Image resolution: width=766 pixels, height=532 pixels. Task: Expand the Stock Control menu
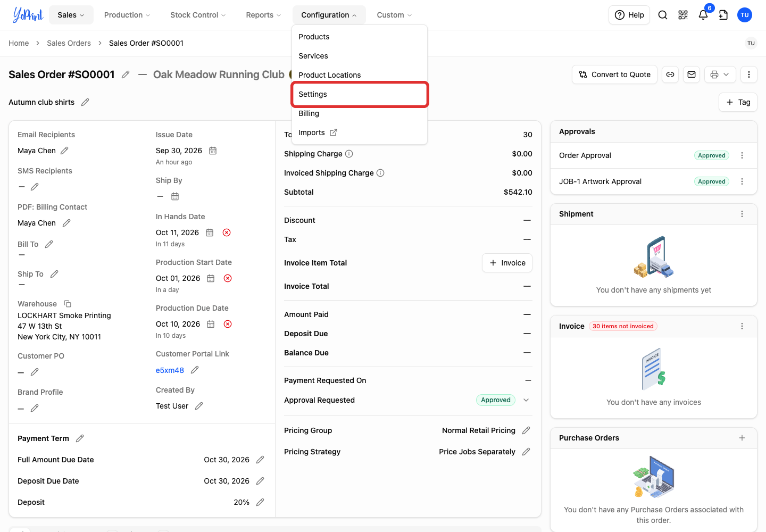[198, 15]
